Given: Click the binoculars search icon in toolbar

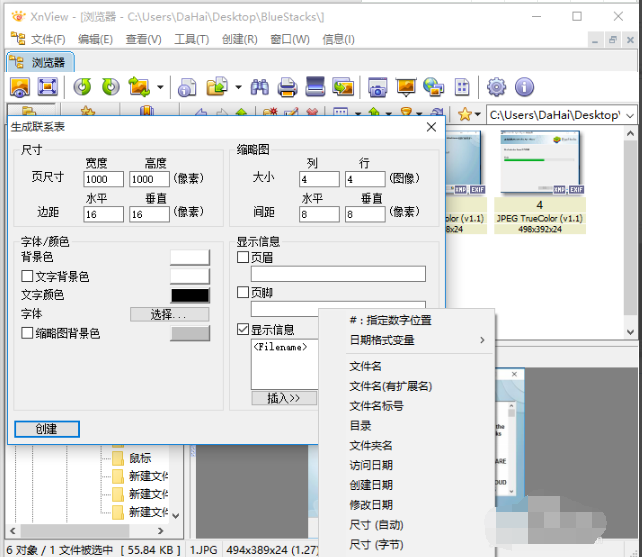Looking at the screenshot, I should coord(260,87).
